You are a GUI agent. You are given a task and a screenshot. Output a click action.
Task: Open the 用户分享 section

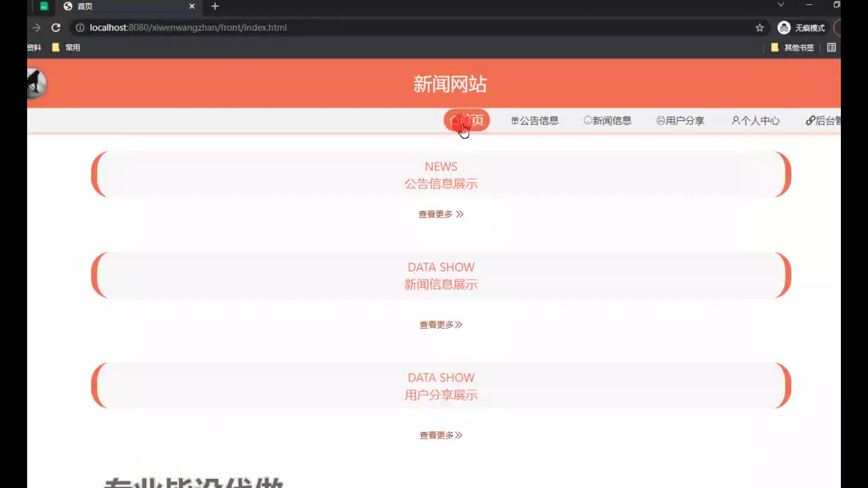(680, 121)
